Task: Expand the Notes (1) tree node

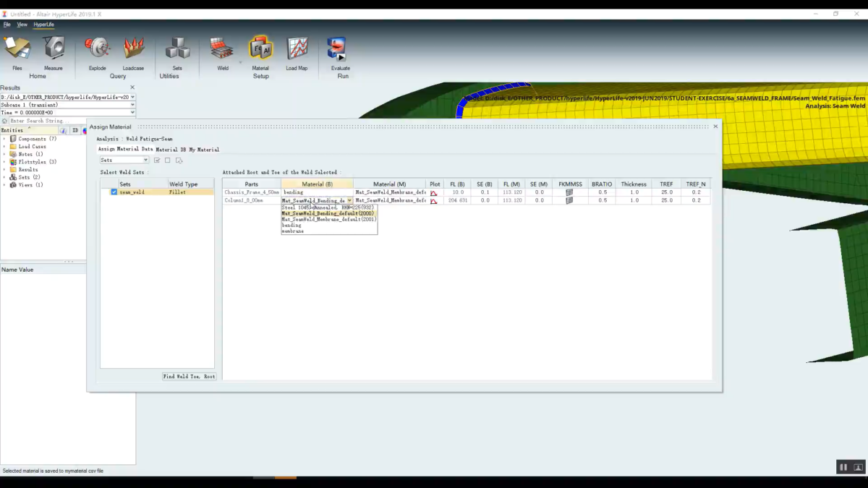Action: (4, 154)
